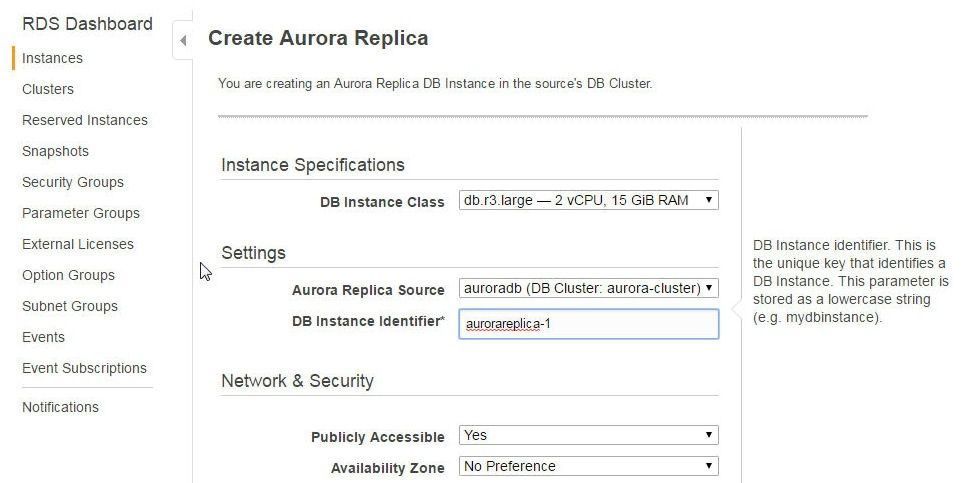Navigate to Snapshots
The width and height of the screenshot is (967, 483).
point(56,151)
